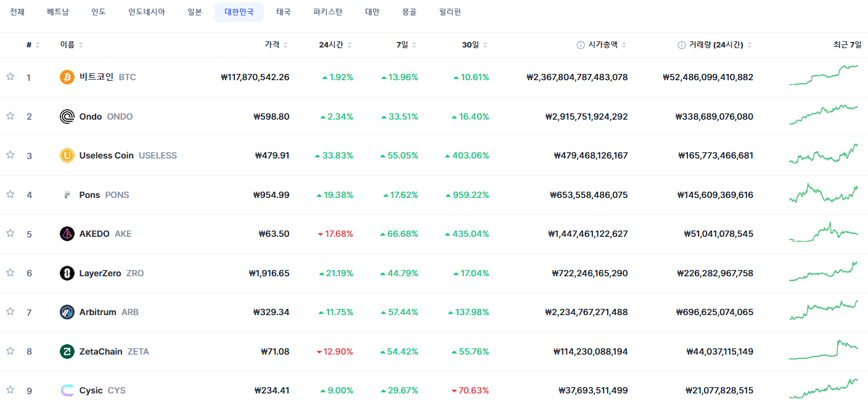Image resolution: width=868 pixels, height=407 pixels.
Task: Click the Cysic coin logo
Action: click(x=67, y=390)
